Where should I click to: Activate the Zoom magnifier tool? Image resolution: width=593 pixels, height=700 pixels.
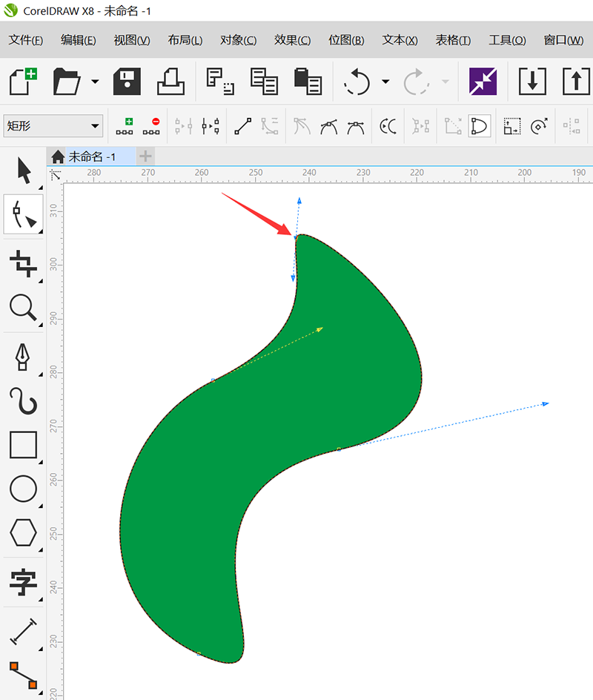(24, 307)
